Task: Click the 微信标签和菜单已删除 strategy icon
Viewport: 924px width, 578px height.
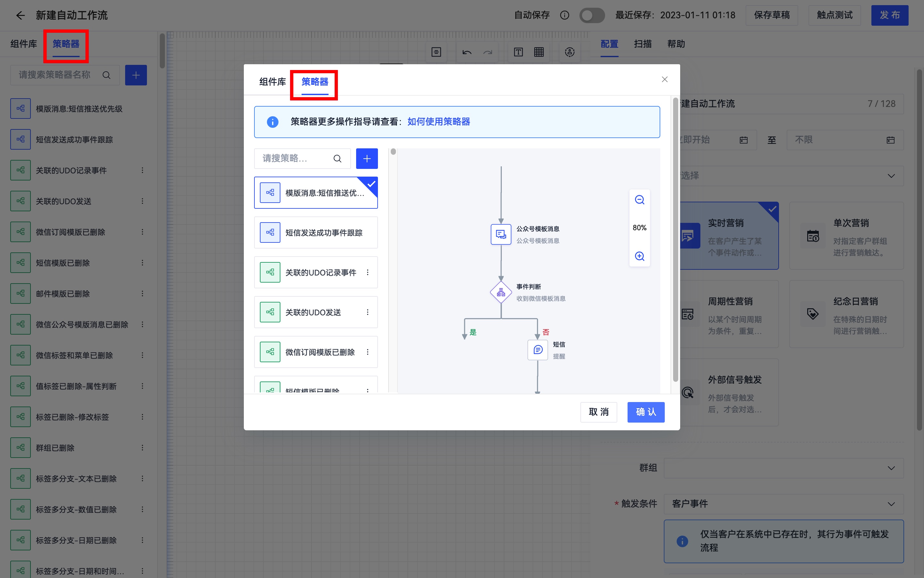Action: click(x=21, y=355)
